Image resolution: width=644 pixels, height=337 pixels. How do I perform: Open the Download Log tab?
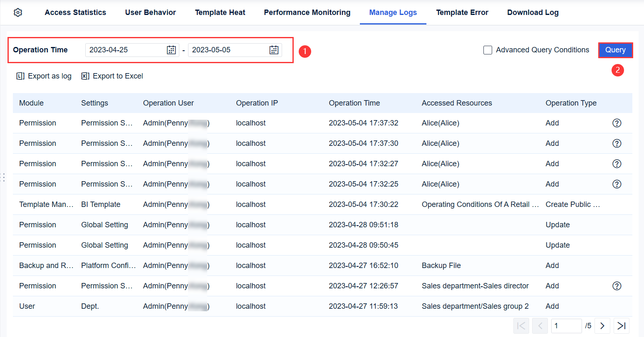click(533, 12)
